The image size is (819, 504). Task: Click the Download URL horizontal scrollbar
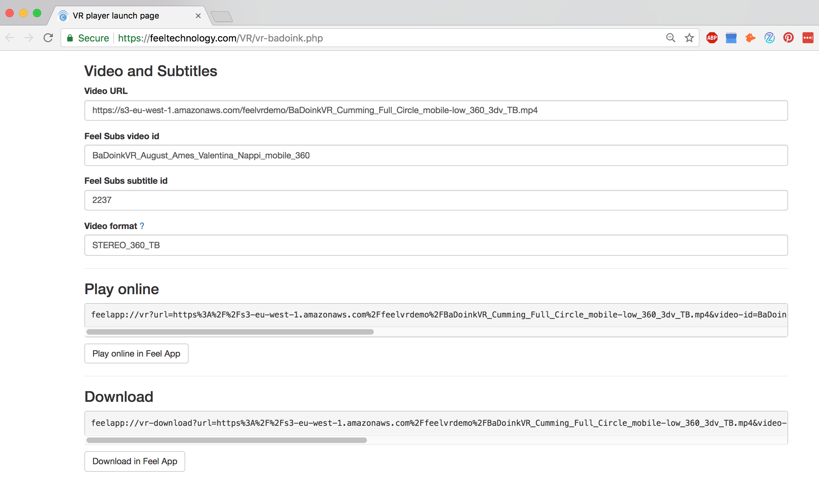[x=227, y=440]
